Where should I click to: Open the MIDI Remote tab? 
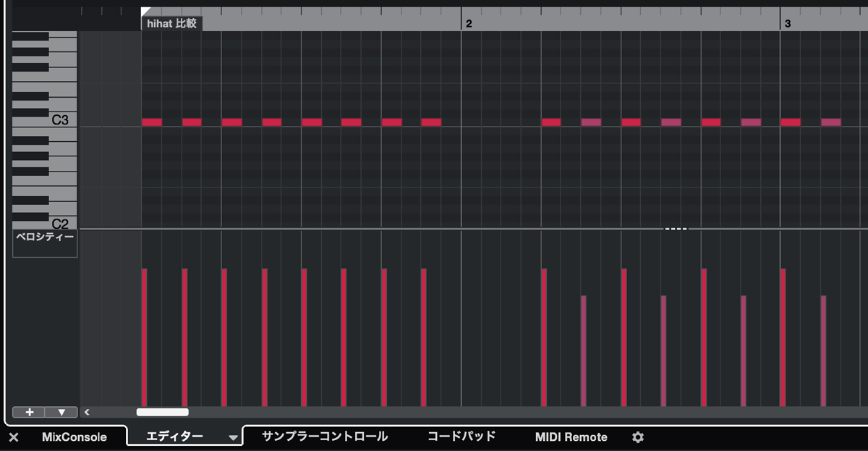coord(571,437)
